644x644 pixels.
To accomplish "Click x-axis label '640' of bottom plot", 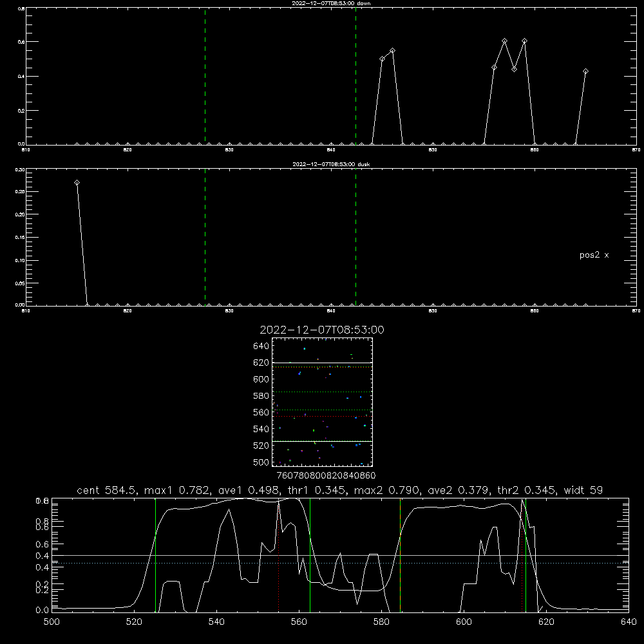I will (x=629, y=622).
